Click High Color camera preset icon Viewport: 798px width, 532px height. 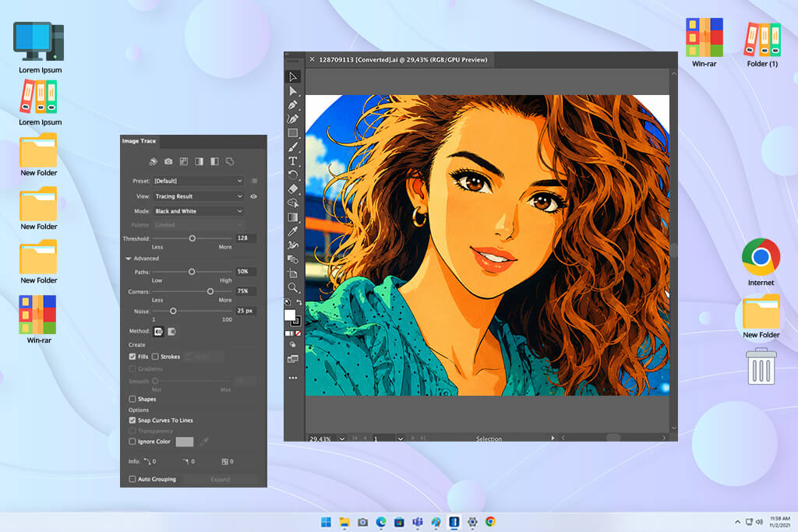tap(168, 162)
